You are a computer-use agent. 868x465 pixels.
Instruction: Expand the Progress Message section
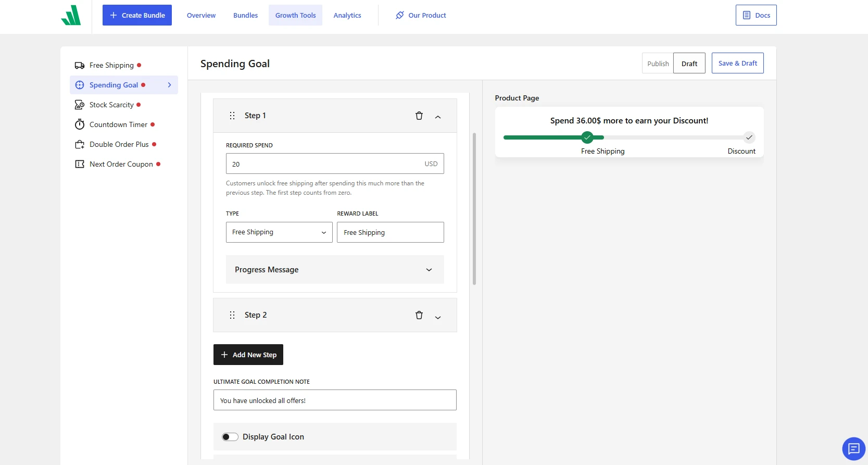coord(335,270)
